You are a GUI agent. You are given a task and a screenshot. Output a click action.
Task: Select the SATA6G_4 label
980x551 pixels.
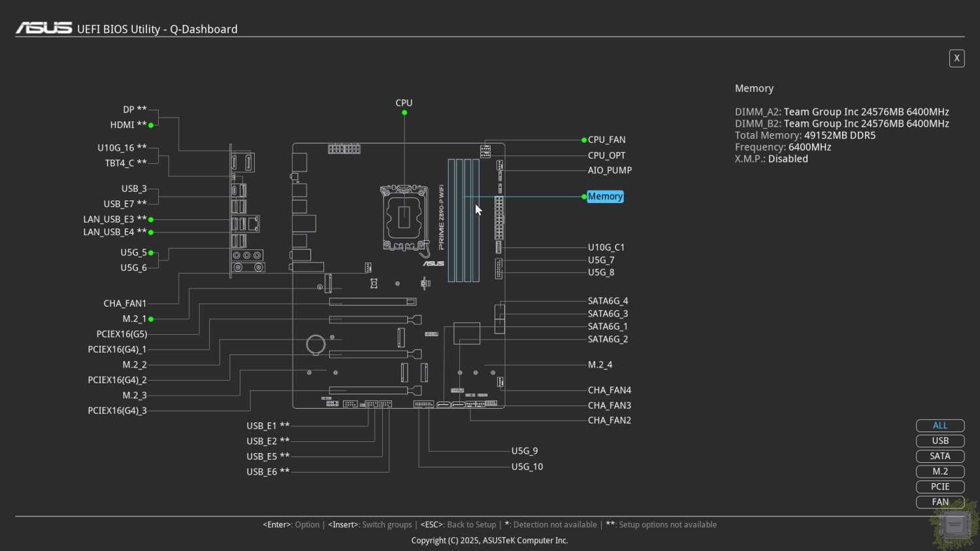coord(608,301)
